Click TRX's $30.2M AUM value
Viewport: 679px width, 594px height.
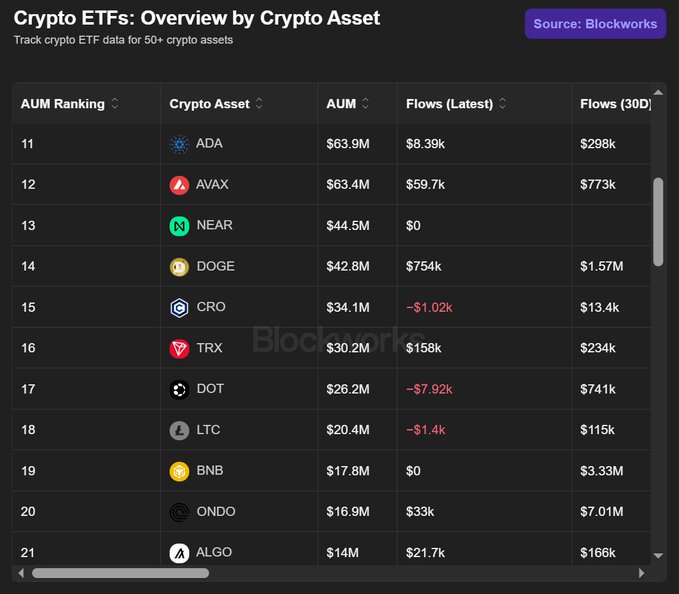(348, 349)
